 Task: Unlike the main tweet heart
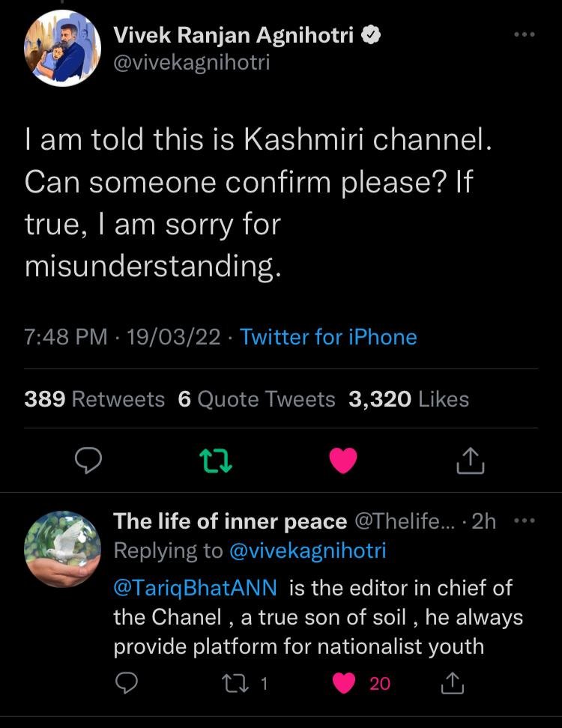click(x=343, y=461)
